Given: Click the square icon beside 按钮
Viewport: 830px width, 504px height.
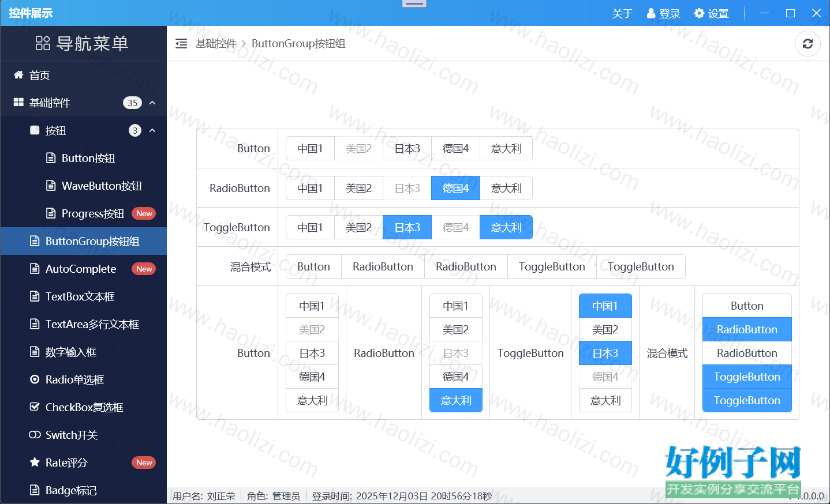Looking at the screenshot, I should [35, 130].
